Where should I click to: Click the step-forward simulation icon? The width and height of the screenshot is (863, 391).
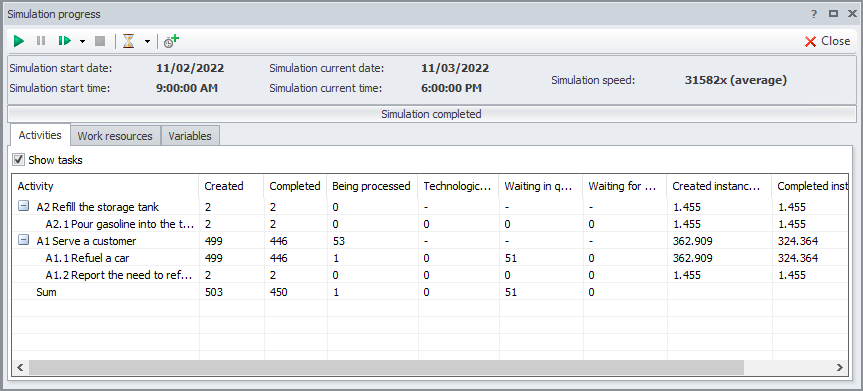pyautogui.click(x=65, y=41)
